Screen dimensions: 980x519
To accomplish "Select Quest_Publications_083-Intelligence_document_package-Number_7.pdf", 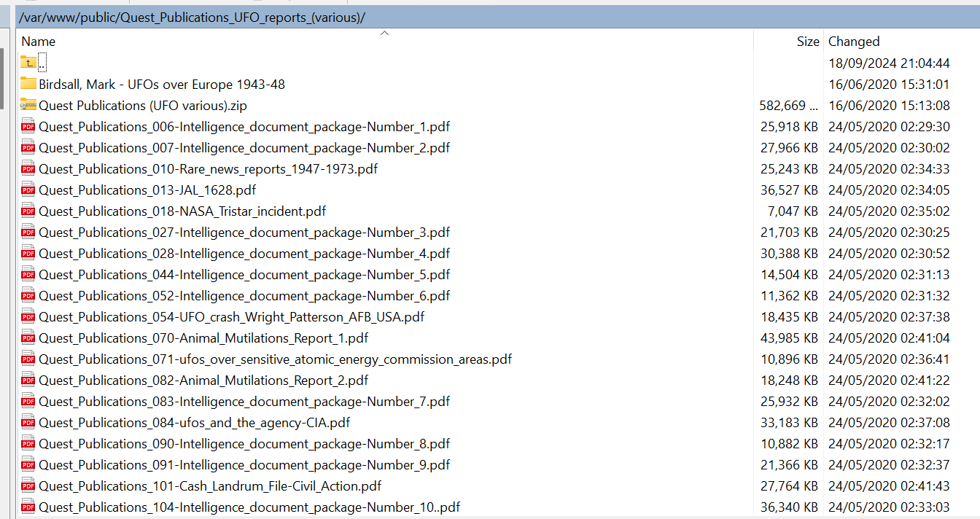I will [244, 402].
